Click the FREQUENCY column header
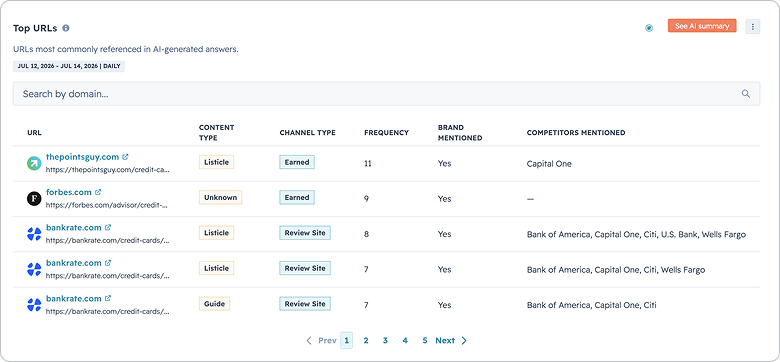The height and width of the screenshot is (362, 780). [x=386, y=133]
